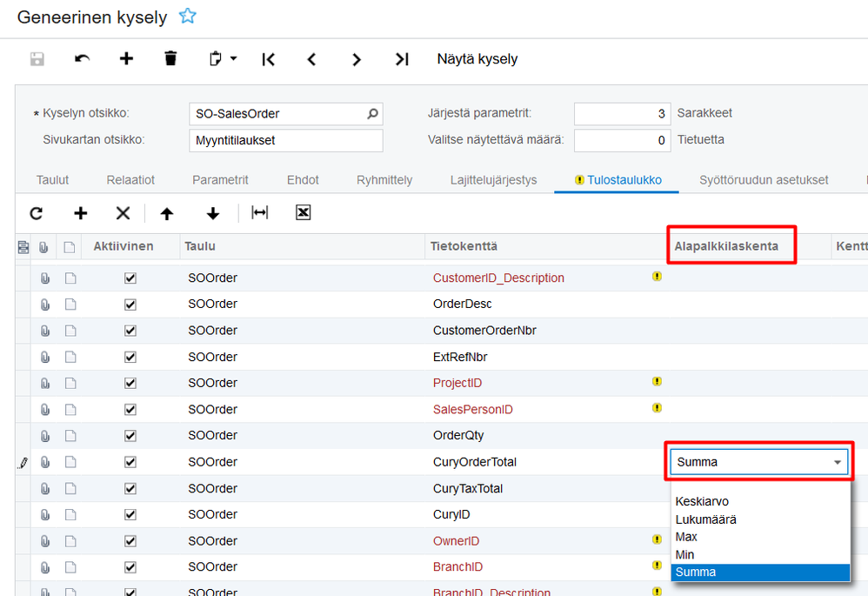868x596 pixels.
Task: Switch to Ryhmittely tab
Action: pyautogui.click(x=384, y=180)
